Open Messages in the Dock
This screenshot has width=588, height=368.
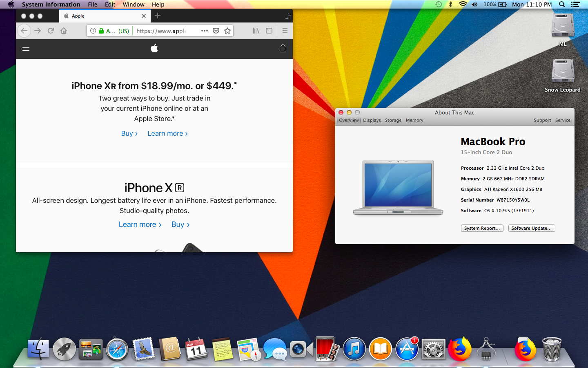click(275, 350)
